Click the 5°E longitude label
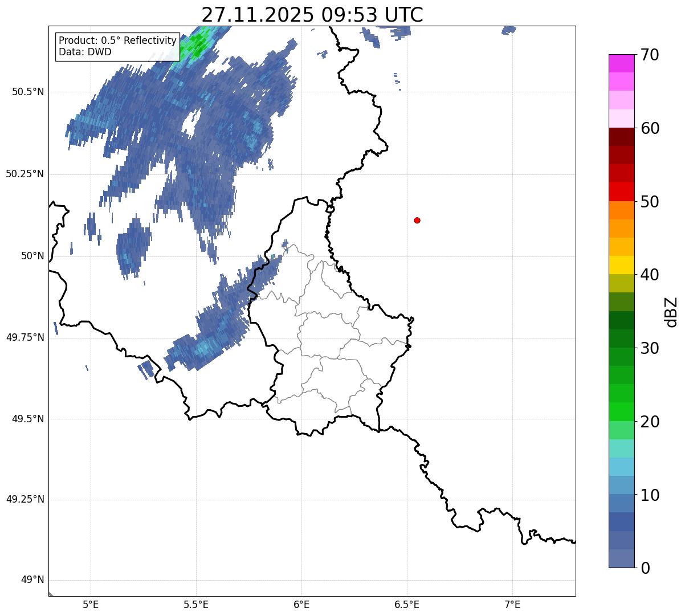The height and width of the screenshot is (616, 685). [91, 605]
